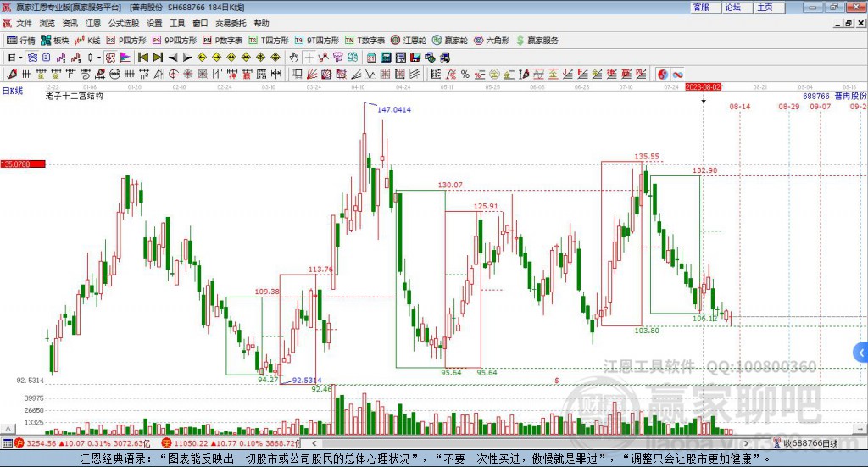Click the 147.0414 peak price label
868x467 pixels.
[x=394, y=109]
